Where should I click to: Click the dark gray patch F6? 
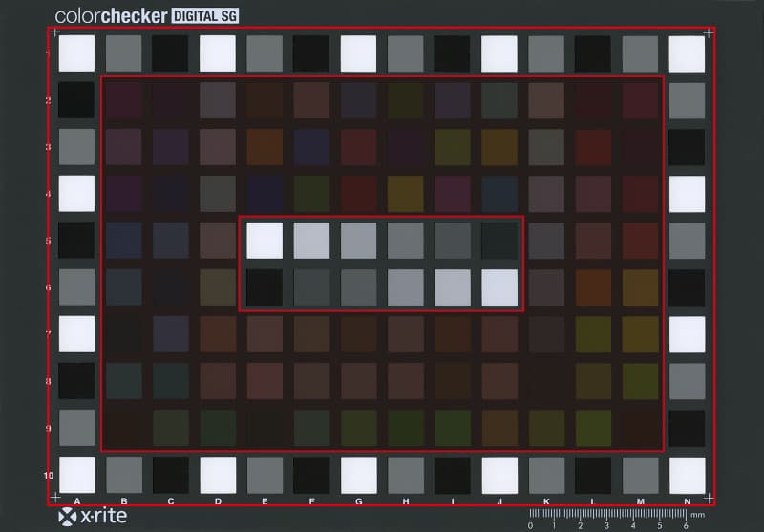(x=312, y=287)
